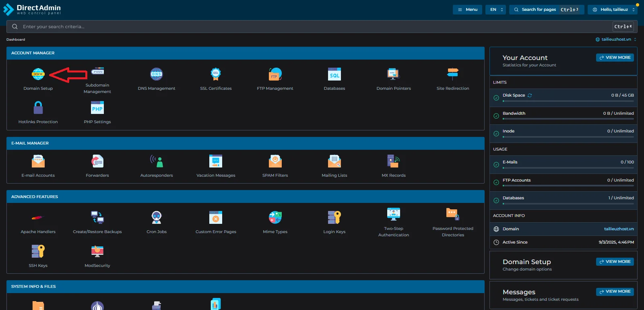
Task: Click View More for Your Account
Action: pyautogui.click(x=615, y=58)
